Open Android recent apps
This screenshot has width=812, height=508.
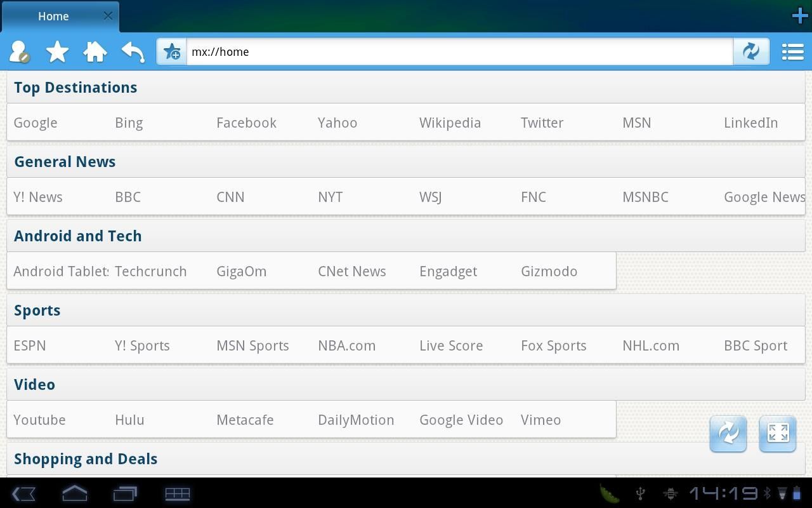point(124,493)
